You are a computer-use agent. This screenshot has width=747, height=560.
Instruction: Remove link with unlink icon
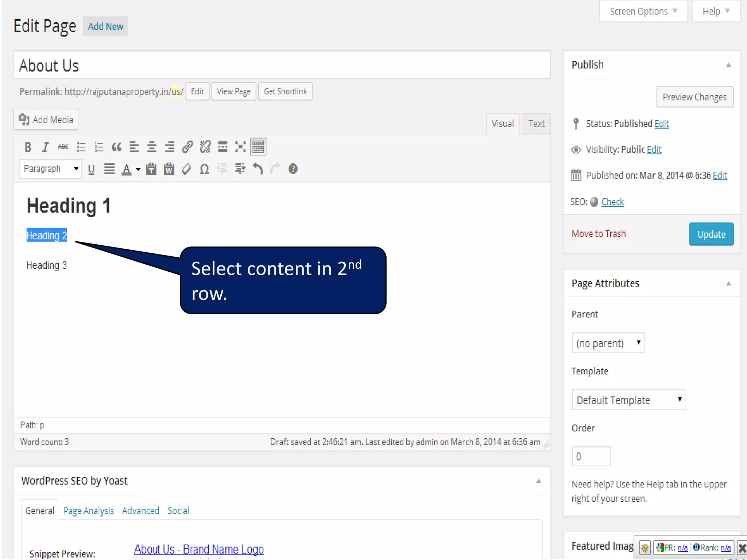(x=205, y=147)
